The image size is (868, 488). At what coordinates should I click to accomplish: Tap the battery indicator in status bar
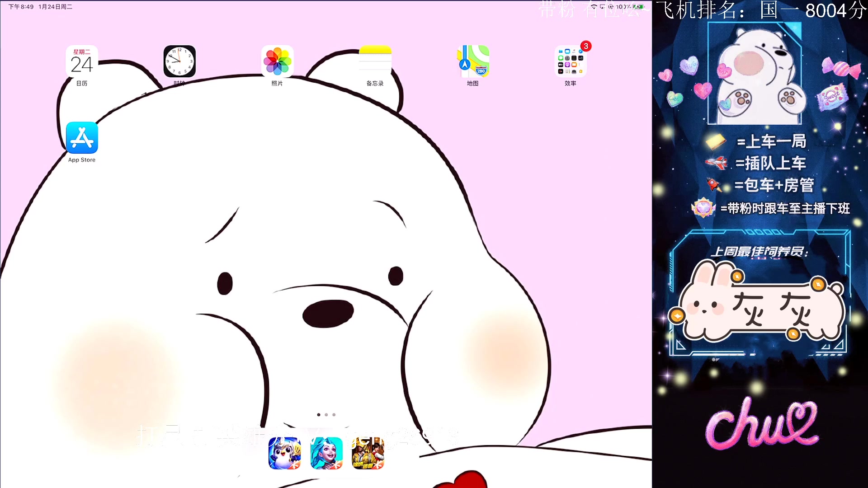(638, 7)
